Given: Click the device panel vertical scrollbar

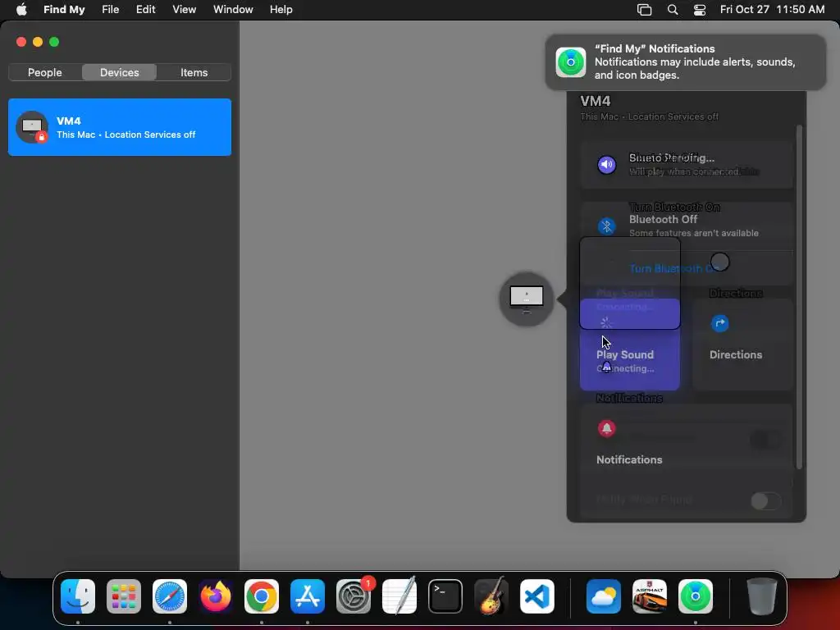Looking at the screenshot, I should [x=799, y=297].
